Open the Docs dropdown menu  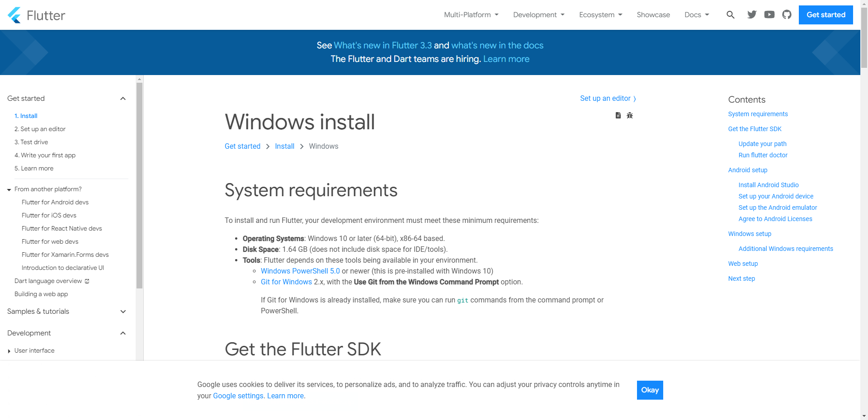pyautogui.click(x=697, y=14)
